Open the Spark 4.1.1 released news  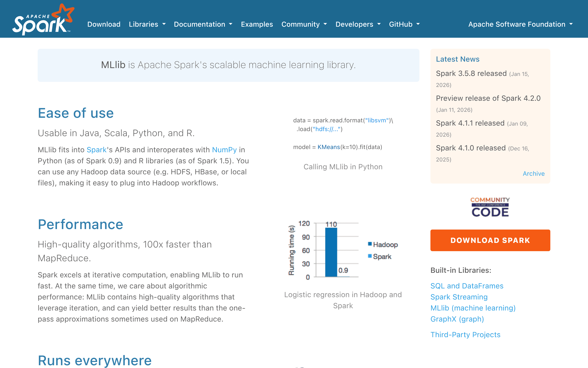click(470, 123)
